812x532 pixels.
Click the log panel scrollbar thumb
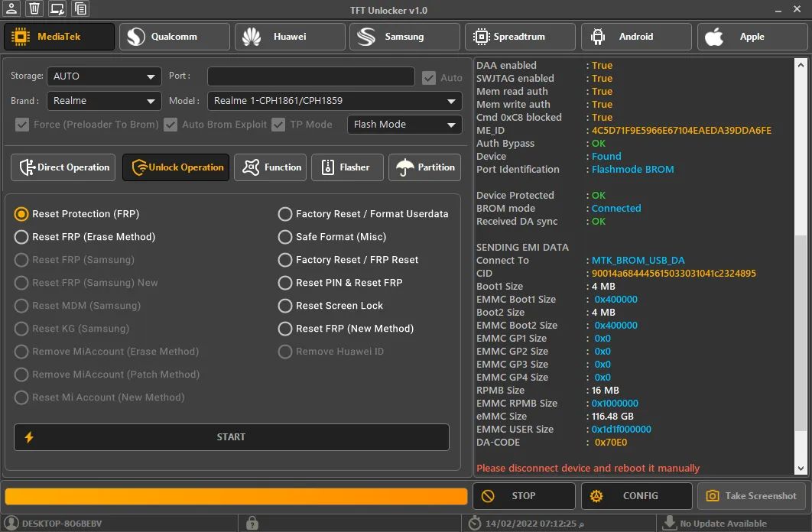[801, 332]
